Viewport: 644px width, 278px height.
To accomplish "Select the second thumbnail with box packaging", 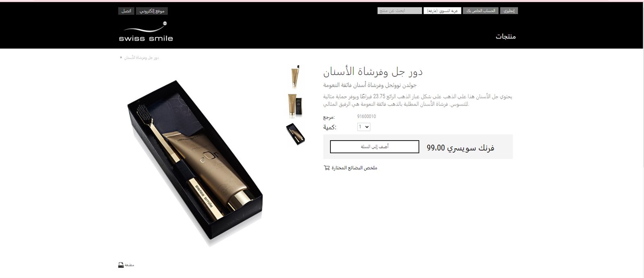I will tap(295, 105).
